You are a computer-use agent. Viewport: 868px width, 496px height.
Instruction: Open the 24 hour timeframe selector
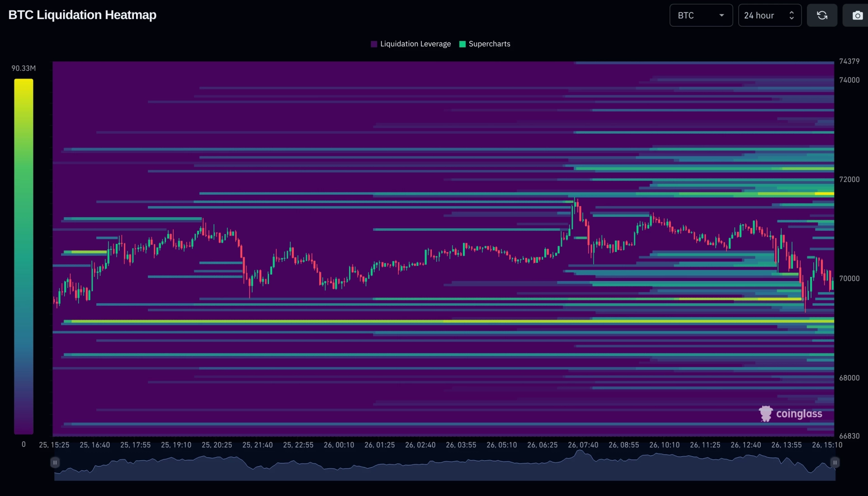769,15
